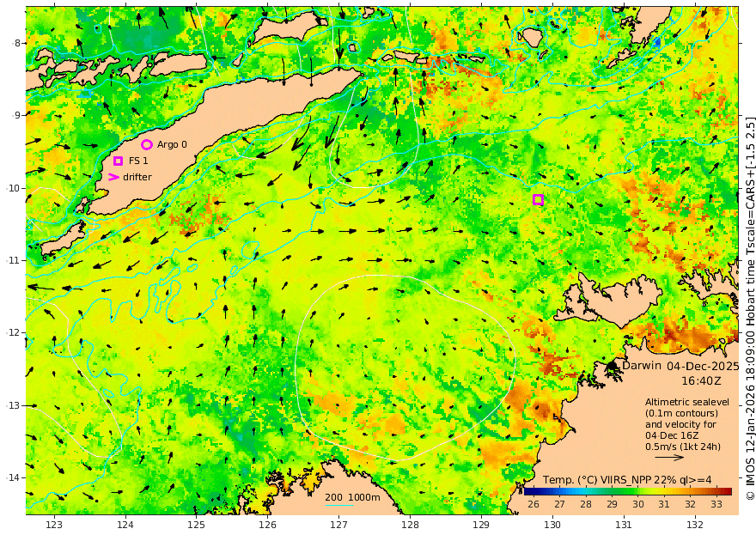Click the 'Altimetric sealevel' caption line
Image resolution: width=756 pixels, height=541 pixels.
click(687, 402)
